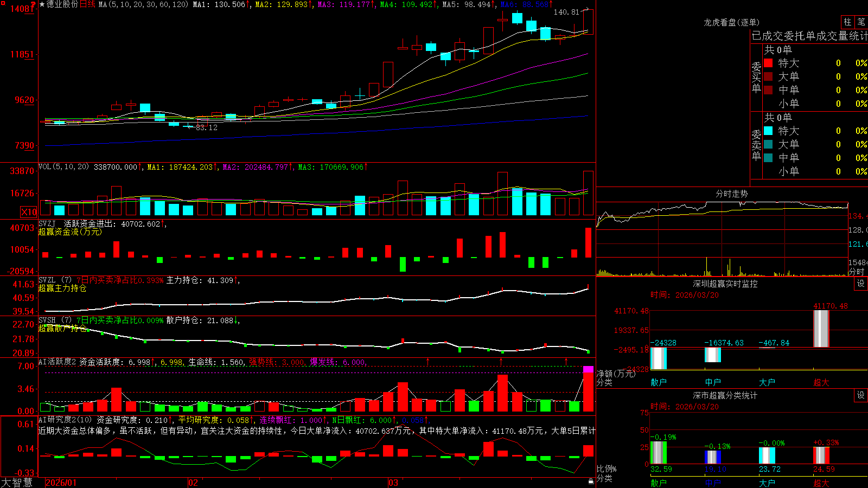The width and height of the screenshot is (868, 488).
Task: Click the magenta MA3: 119.177 value
Action: (344, 4)
